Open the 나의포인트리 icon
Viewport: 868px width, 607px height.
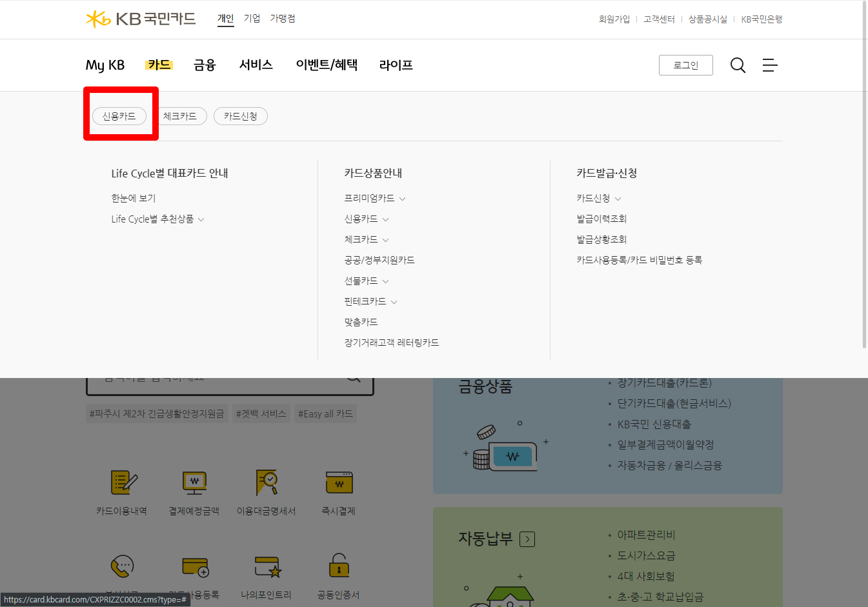pyautogui.click(x=267, y=567)
